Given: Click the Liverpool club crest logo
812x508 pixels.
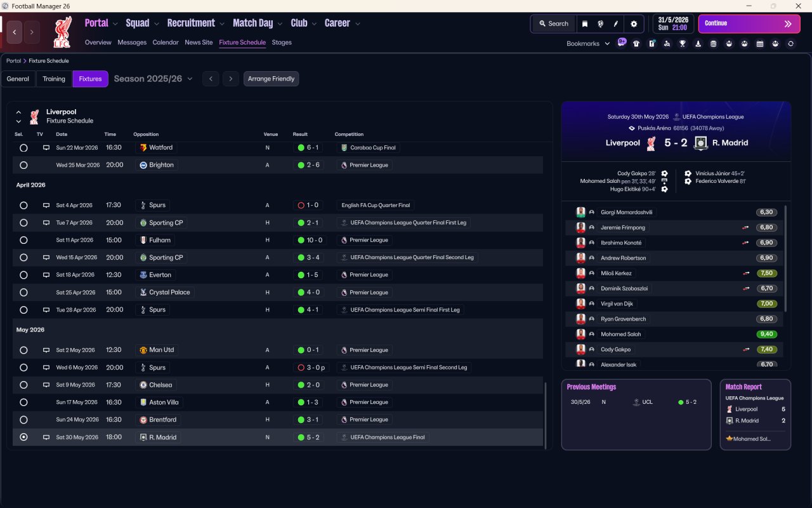Looking at the screenshot, I should tap(62, 32).
